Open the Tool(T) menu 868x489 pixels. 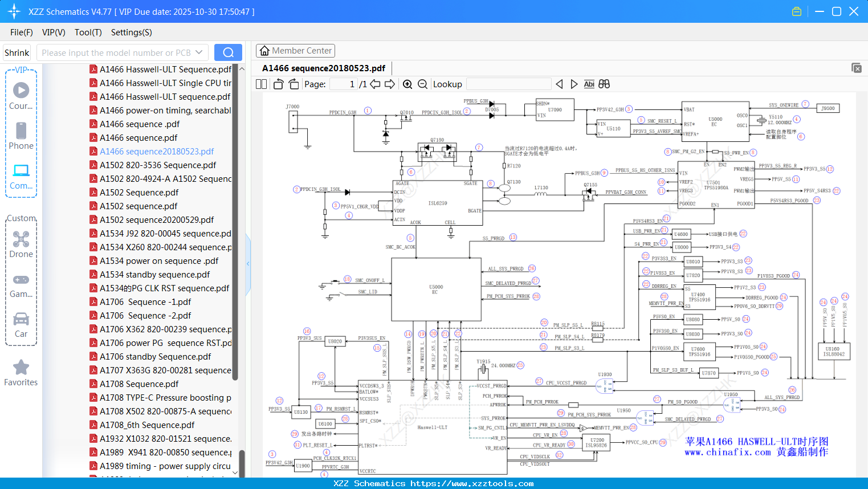tap(88, 32)
